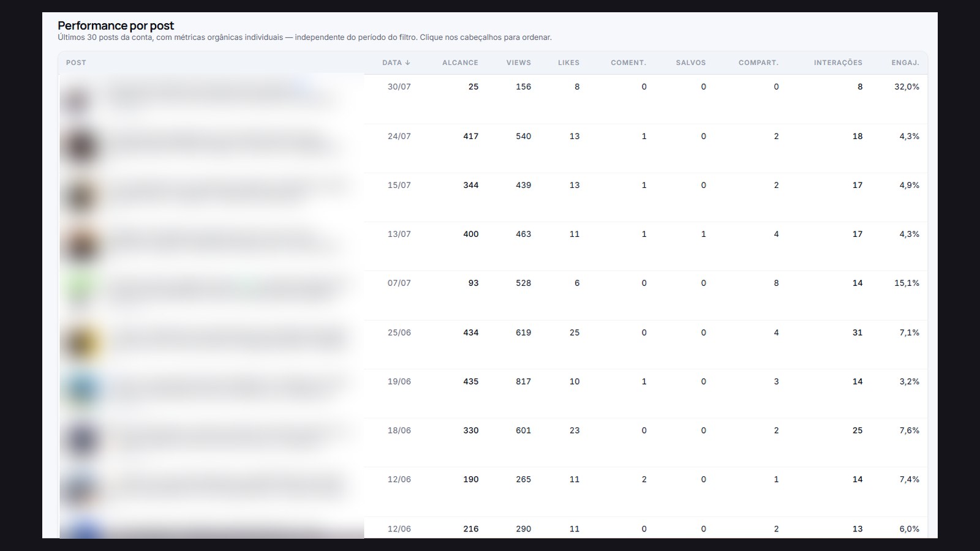
Task: Click alcance value 400
Action: click(x=471, y=234)
